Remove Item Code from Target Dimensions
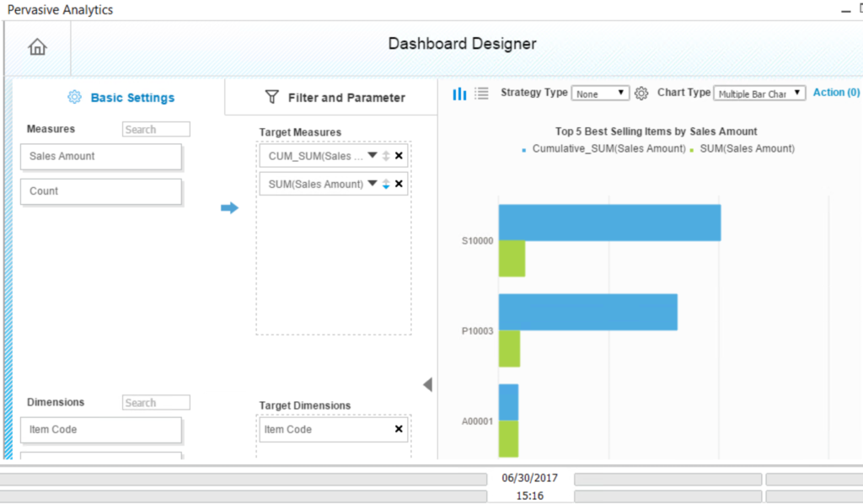Viewport: 863px width, 504px height. point(397,430)
